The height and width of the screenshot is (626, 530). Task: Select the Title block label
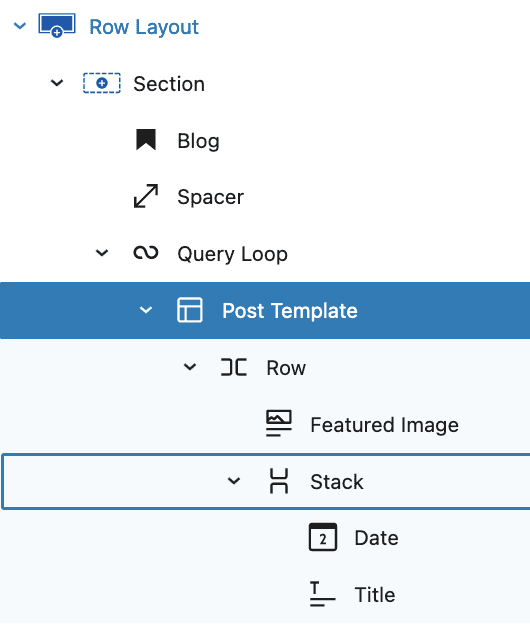[x=375, y=594]
